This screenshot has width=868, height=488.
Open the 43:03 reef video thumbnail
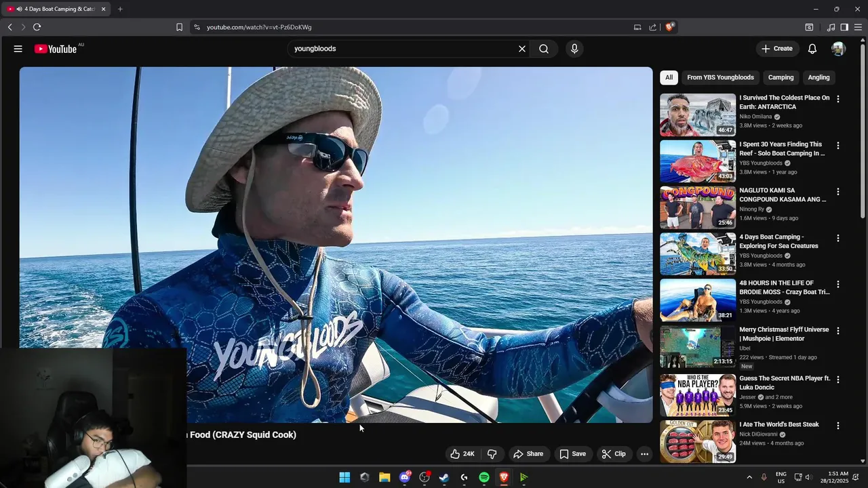(698, 161)
